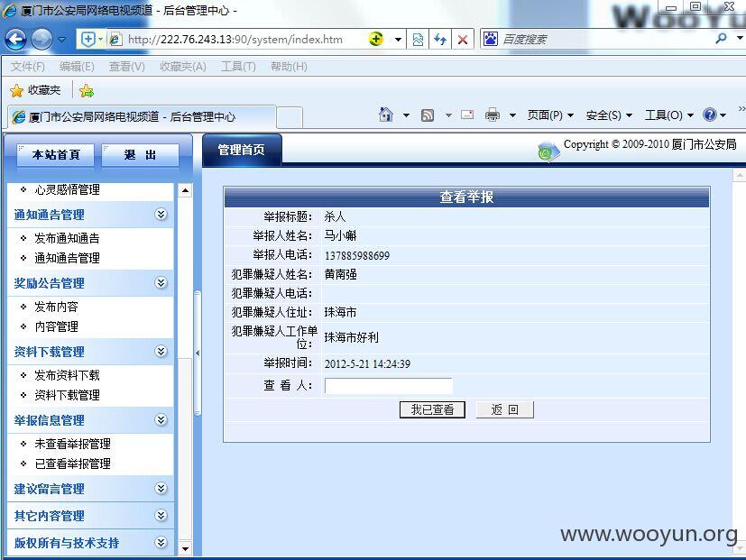Click the 本站首页 button
The height and width of the screenshot is (560, 746).
pos(56,155)
